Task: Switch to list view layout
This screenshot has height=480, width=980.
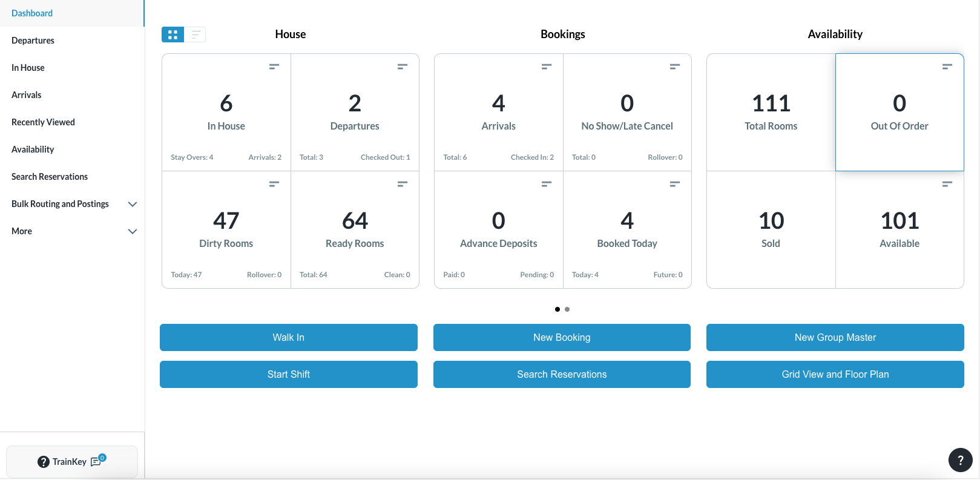Action: (x=196, y=35)
